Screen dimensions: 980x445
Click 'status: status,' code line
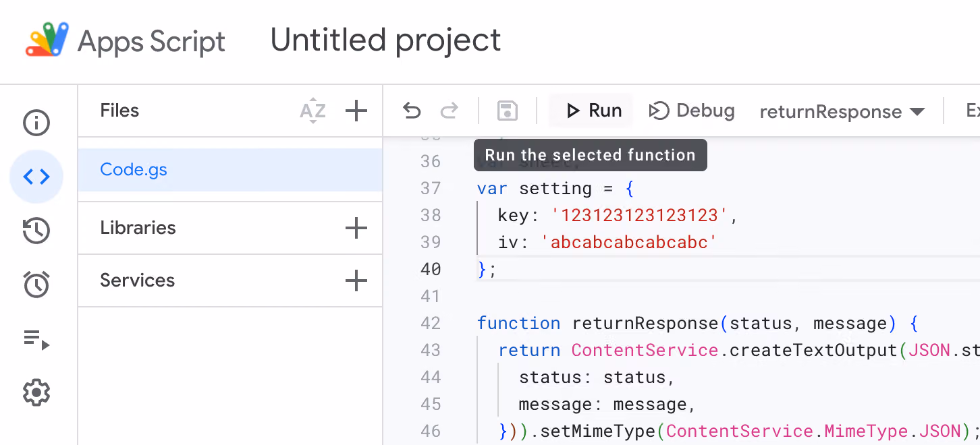597,377
